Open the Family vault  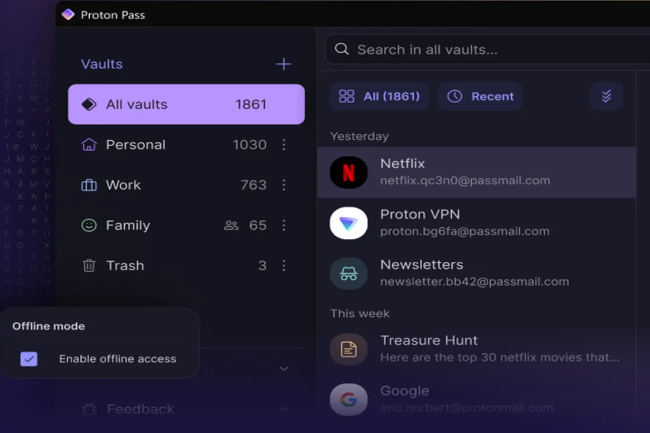tap(186, 225)
